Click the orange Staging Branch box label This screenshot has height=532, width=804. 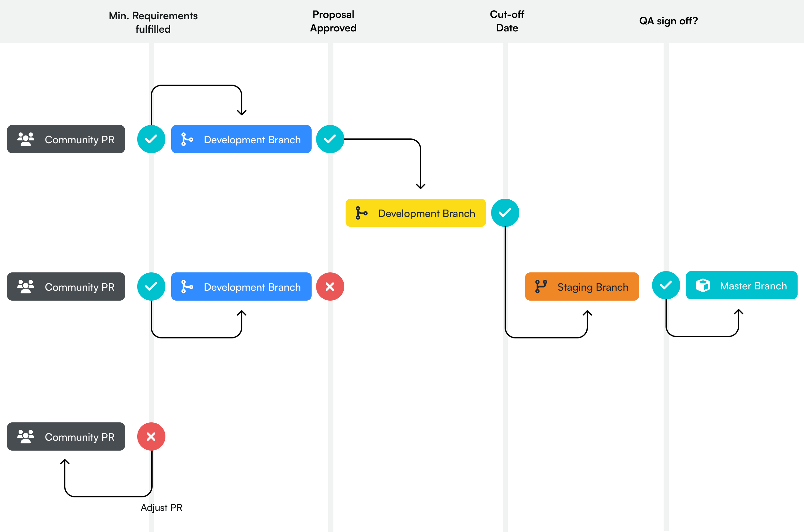pos(592,287)
